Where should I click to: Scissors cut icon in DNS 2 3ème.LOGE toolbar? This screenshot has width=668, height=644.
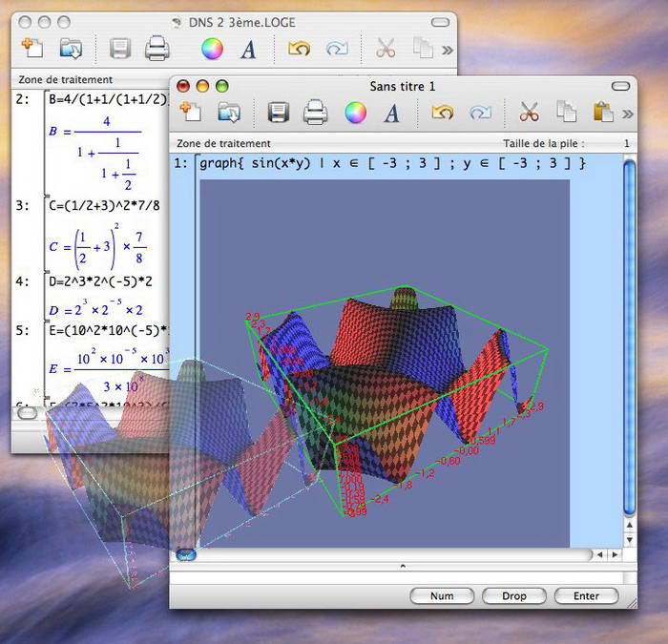coord(386,48)
